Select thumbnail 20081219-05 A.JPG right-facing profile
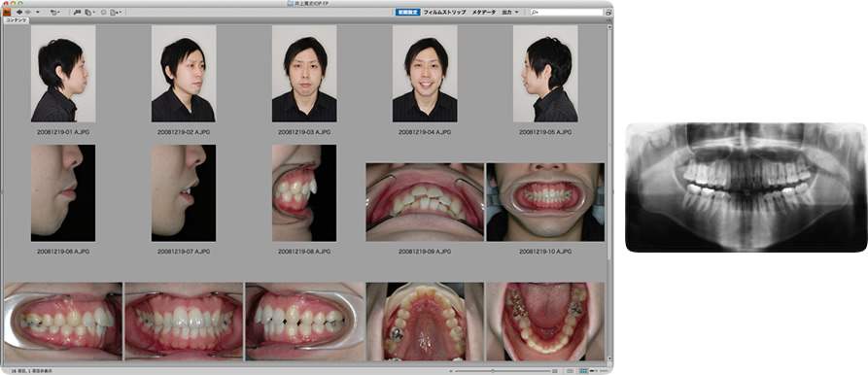The height and width of the screenshot is (375, 868). tap(545, 74)
